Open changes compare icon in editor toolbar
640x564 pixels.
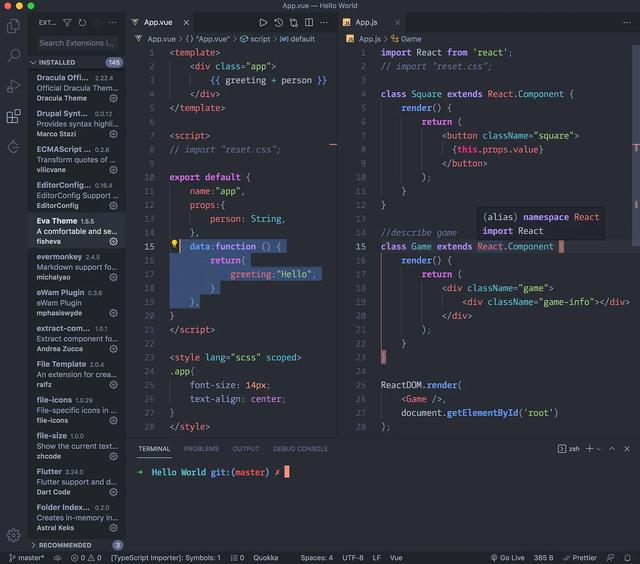pyautogui.click(x=294, y=22)
